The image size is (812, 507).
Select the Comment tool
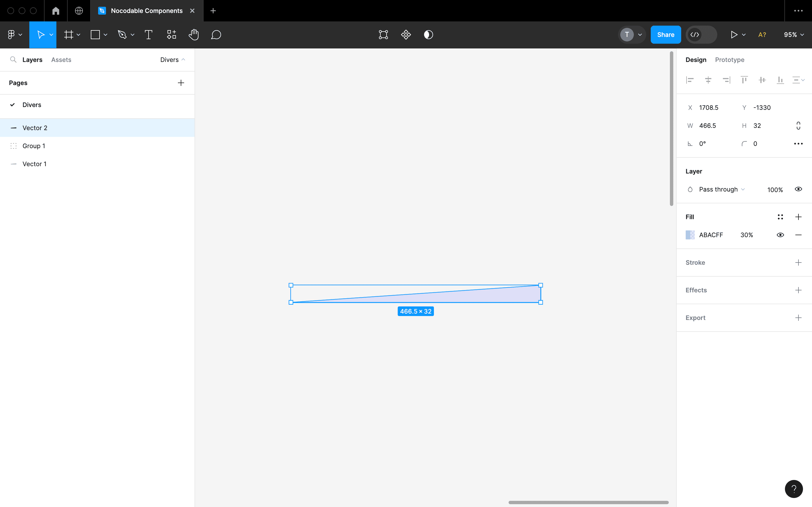(216, 35)
